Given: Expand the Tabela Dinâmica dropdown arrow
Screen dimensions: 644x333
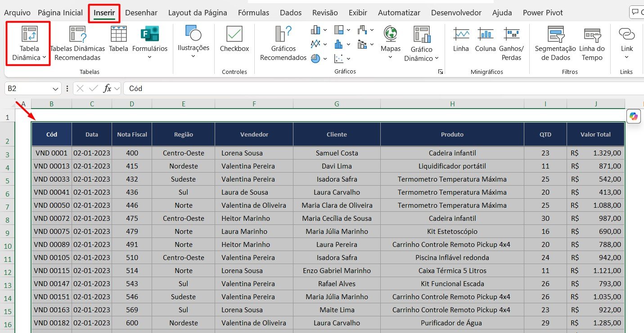Looking at the screenshot, I should (x=45, y=58).
